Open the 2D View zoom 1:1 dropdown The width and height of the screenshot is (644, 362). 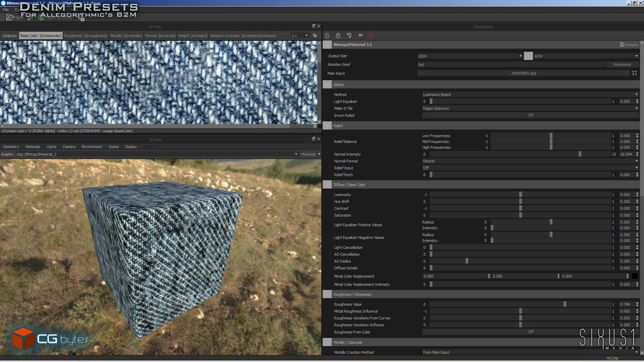[300, 36]
